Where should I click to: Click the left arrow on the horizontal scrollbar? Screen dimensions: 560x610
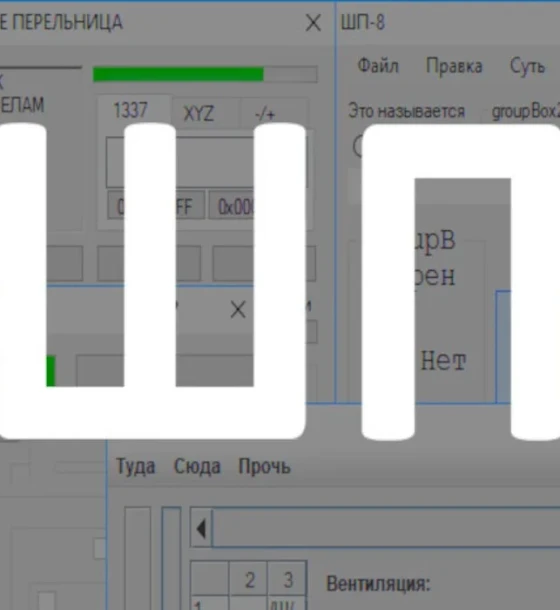pos(201,529)
